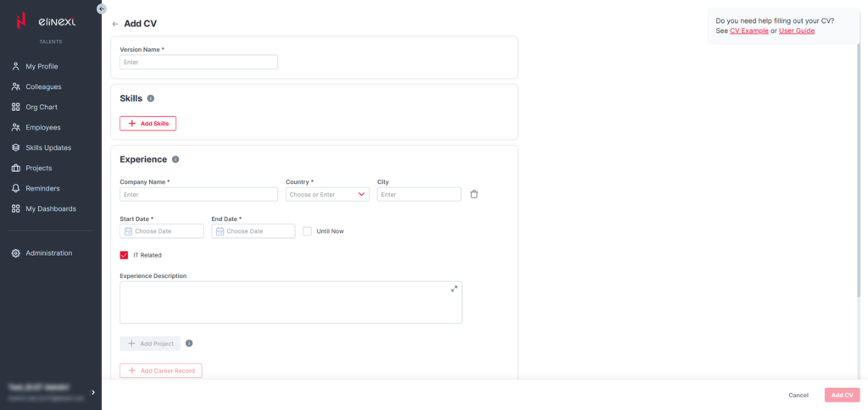The width and height of the screenshot is (868, 410).
Task: Click the info icon beside Experience heading
Action: click(x=175, y=159)
